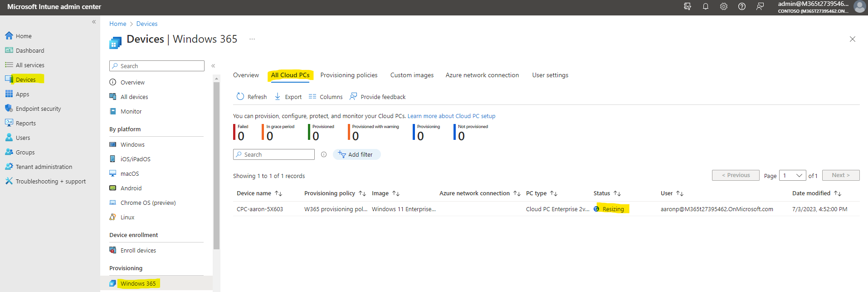868x292 pixels.
Task: Click the Previous page button
Action: click(x=736, y=175)
